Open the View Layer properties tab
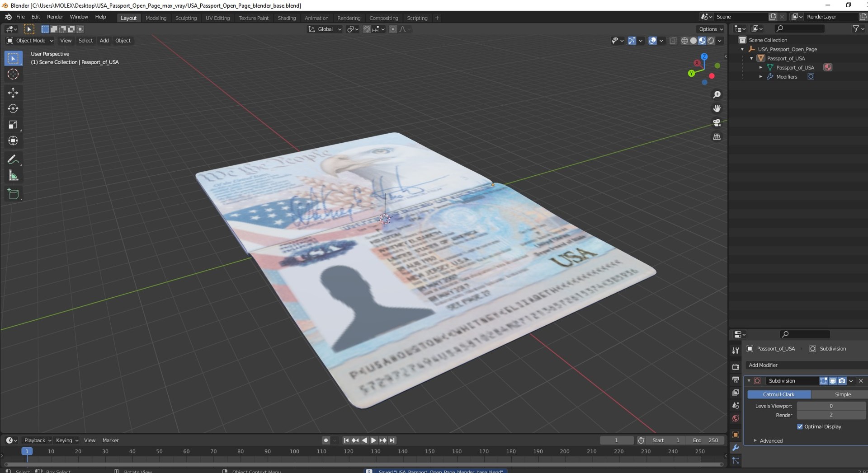 tap(736, 393)
